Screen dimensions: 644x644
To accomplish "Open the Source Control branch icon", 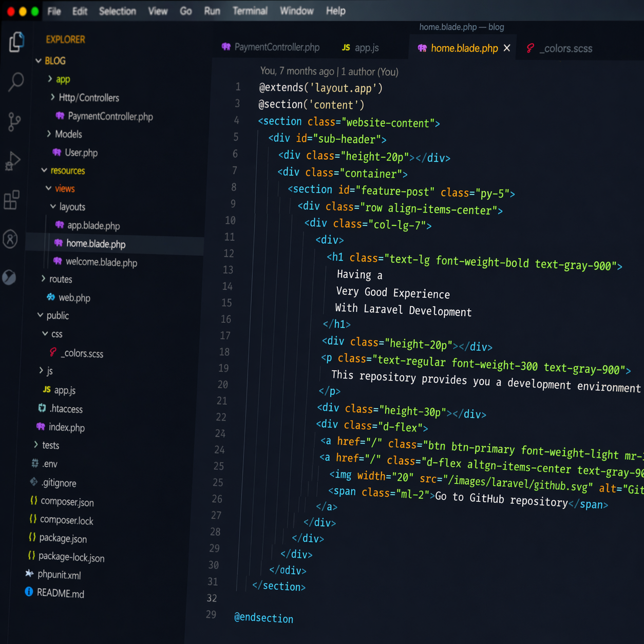I will (14, 122).
